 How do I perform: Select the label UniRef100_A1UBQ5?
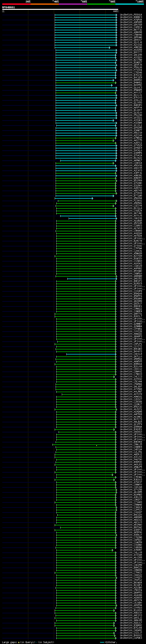point(131,221)
